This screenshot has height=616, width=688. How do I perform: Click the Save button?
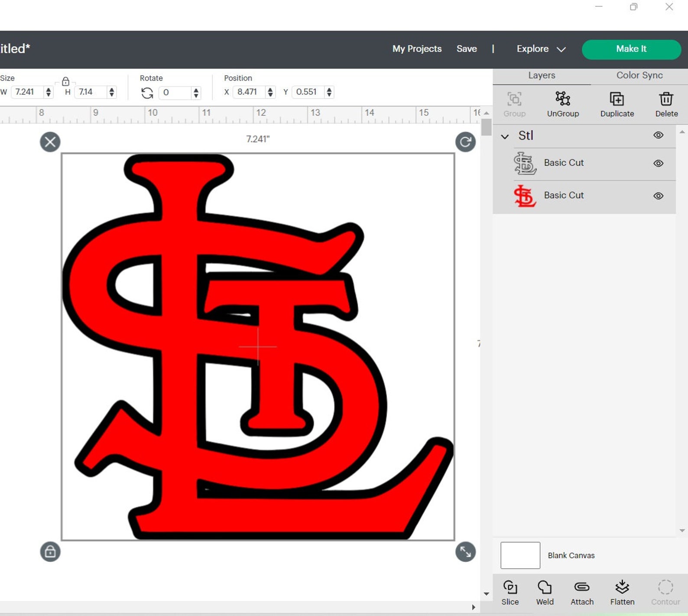467,49
